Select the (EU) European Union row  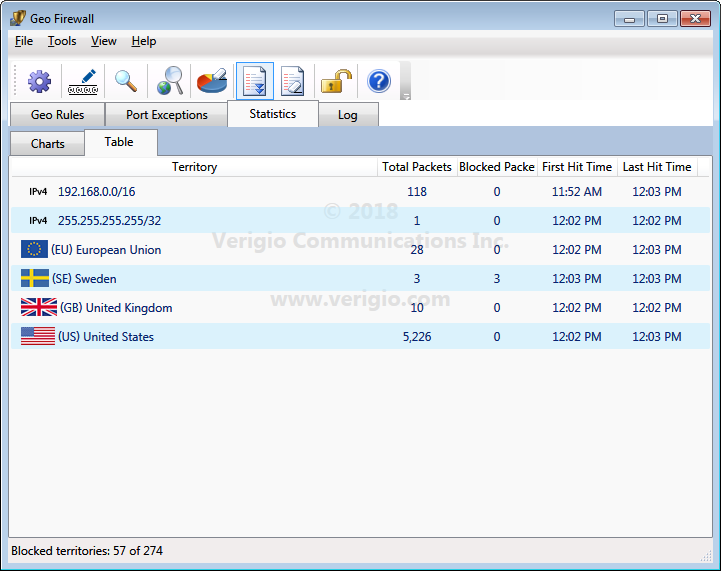(x=360, y=250)
